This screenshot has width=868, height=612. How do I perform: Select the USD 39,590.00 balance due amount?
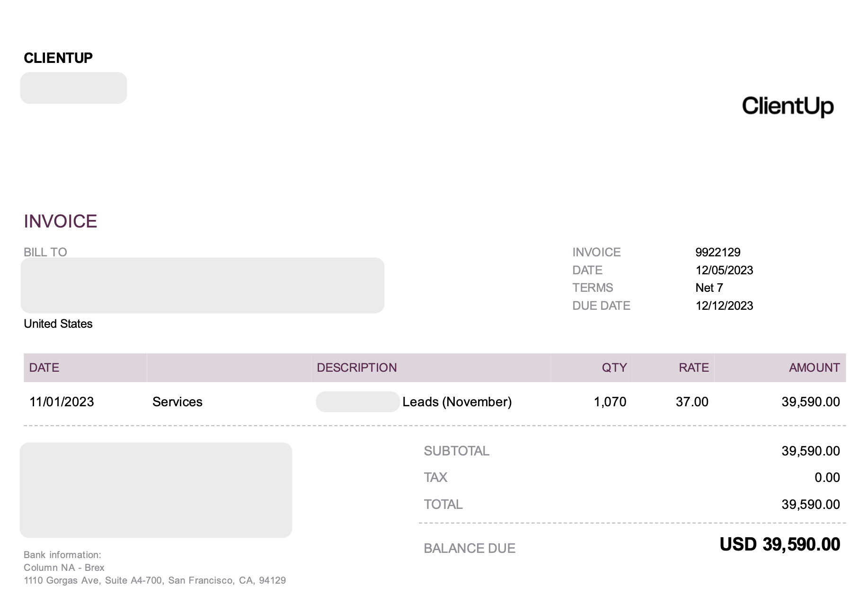click(779, 544)
